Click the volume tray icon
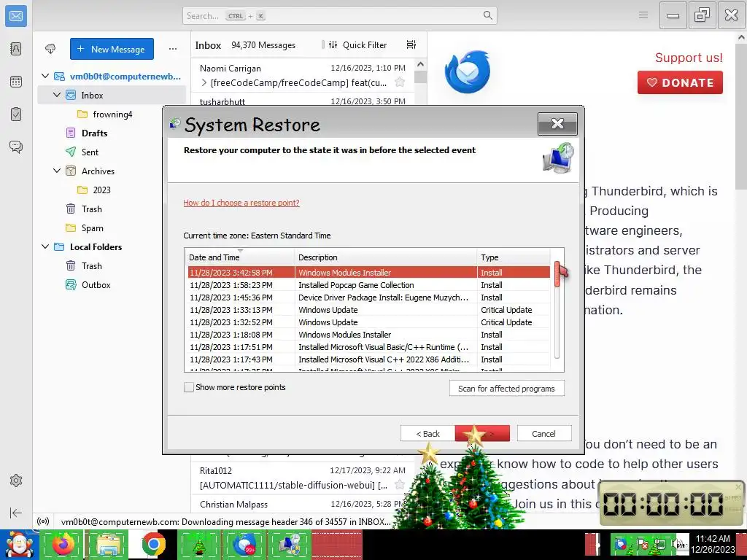747x560 pixels. [x=680, y=545]
